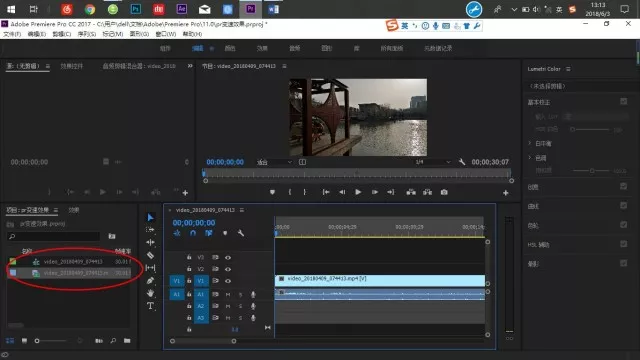Select the Pen tool
The width and height of the screenshot is (640, 360).
[150, 280]
